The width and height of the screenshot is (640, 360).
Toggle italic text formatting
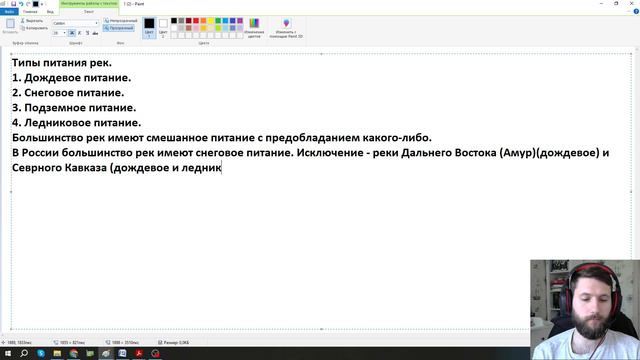[x=80, y=33]
